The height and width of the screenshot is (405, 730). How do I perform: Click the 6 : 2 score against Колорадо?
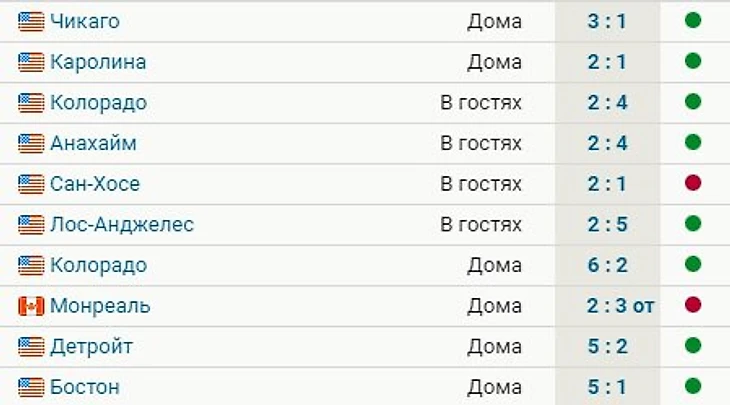click(607, 265)
